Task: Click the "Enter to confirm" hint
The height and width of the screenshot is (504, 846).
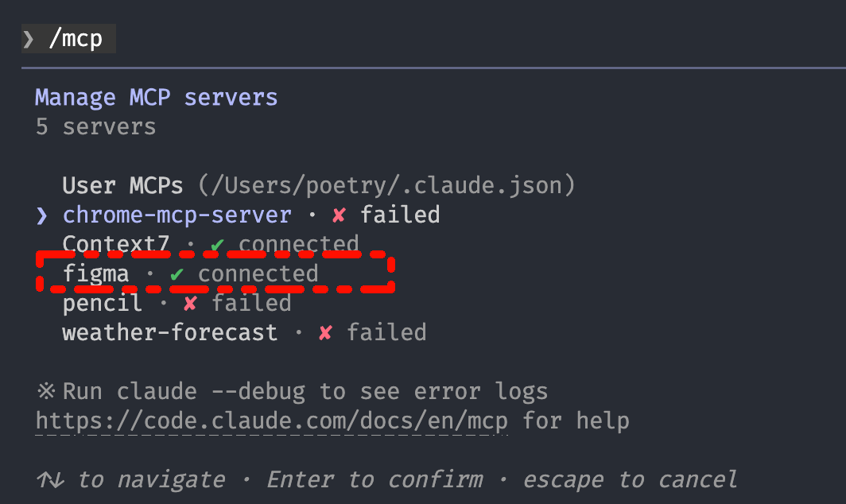Action: (x=374, y=479)
